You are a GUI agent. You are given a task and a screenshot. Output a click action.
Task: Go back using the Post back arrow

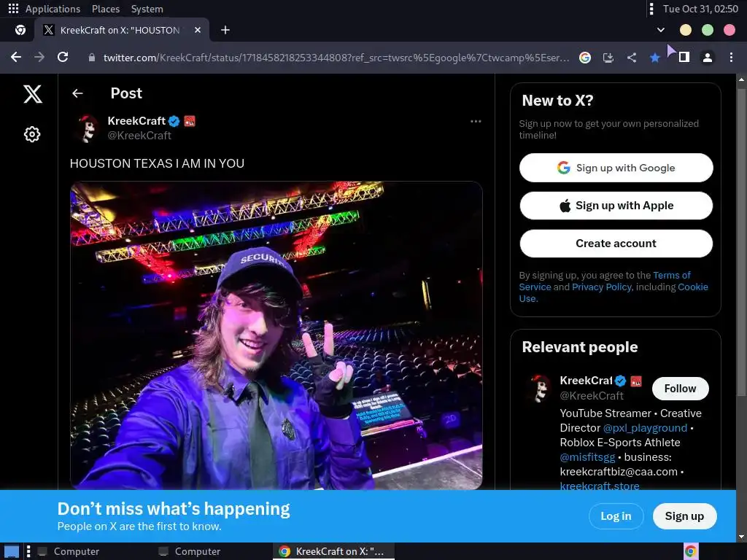pos(77,93)
